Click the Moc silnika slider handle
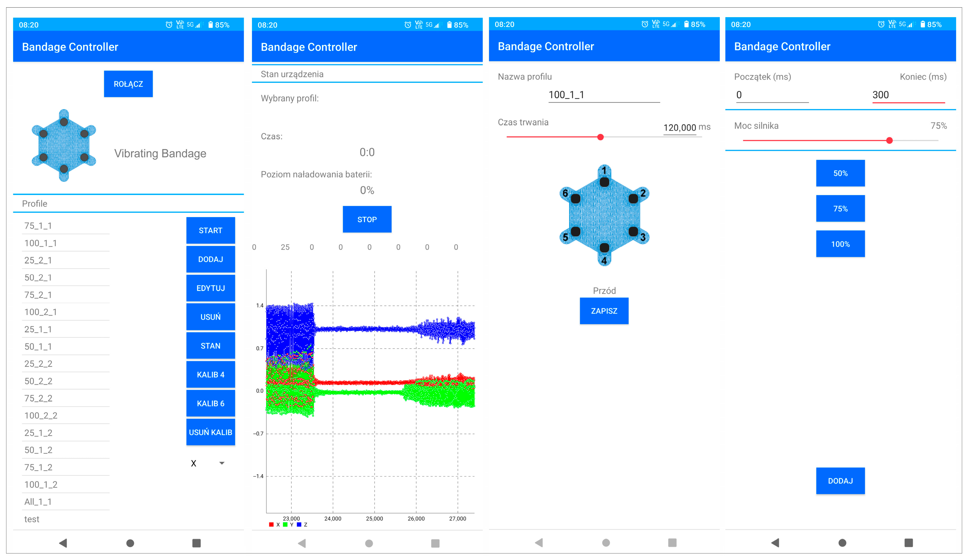The image size is (968, 560). pos(889,141)
